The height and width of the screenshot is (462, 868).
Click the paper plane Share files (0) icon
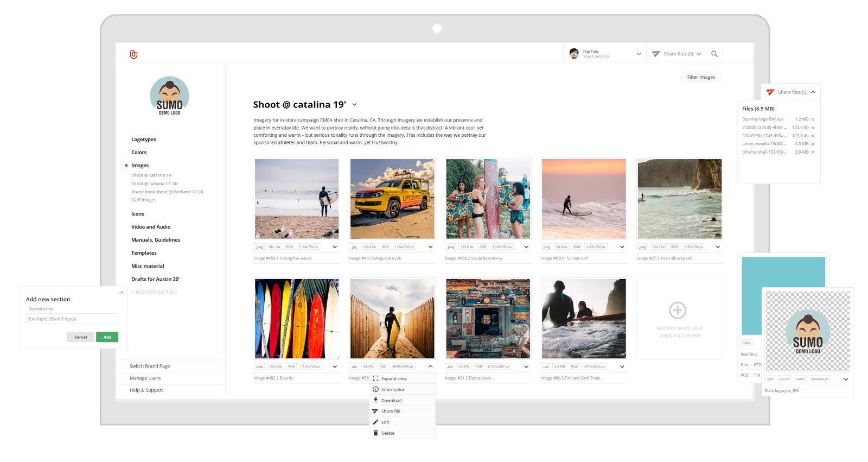[x=656, y=54]
